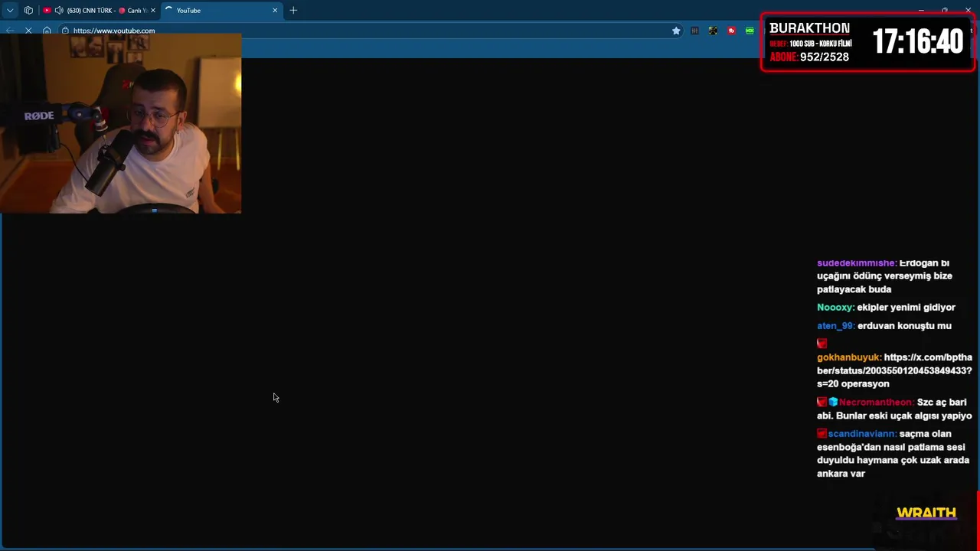Select aten_99's message 'erduvan konuştu mu'
Image resolution: width=980 pixels, height=551 pixels.
(x=904, y=326)
